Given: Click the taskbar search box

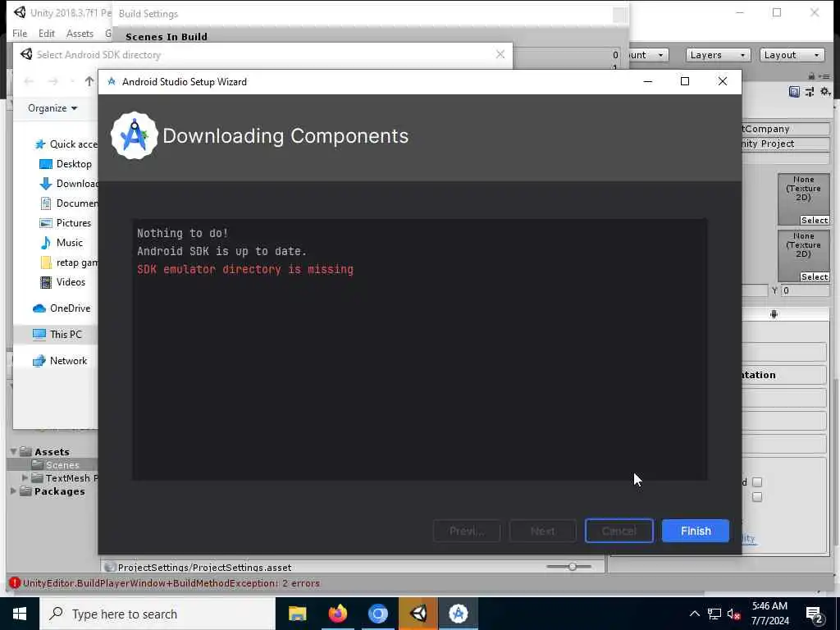Looking at the screenshot, I should 157,614.
